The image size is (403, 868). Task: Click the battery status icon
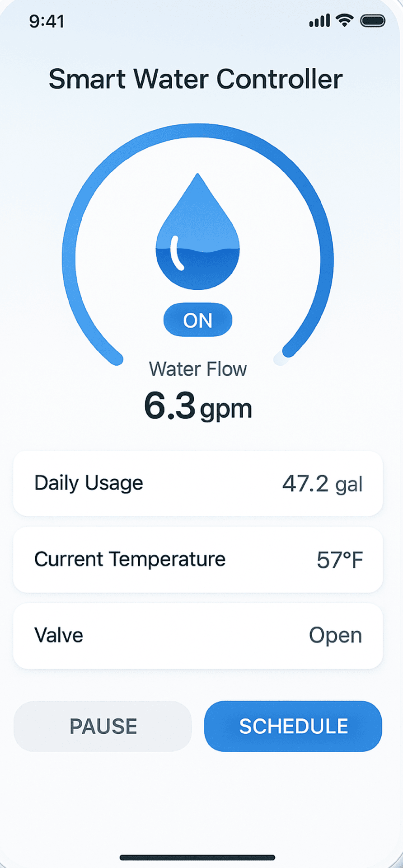click(372, 21)
